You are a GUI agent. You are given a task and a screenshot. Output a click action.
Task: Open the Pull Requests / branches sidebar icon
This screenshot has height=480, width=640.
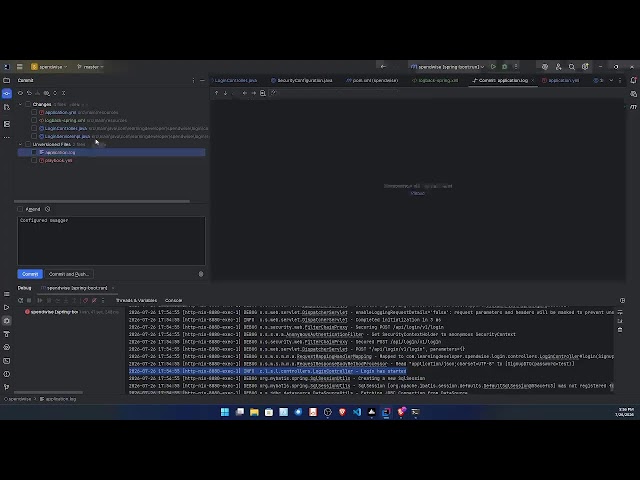point(7,107)
